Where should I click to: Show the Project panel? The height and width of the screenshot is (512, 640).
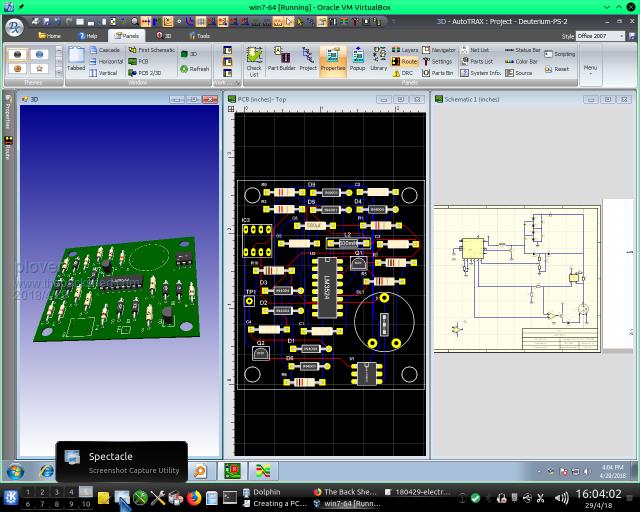click(308, 62)
